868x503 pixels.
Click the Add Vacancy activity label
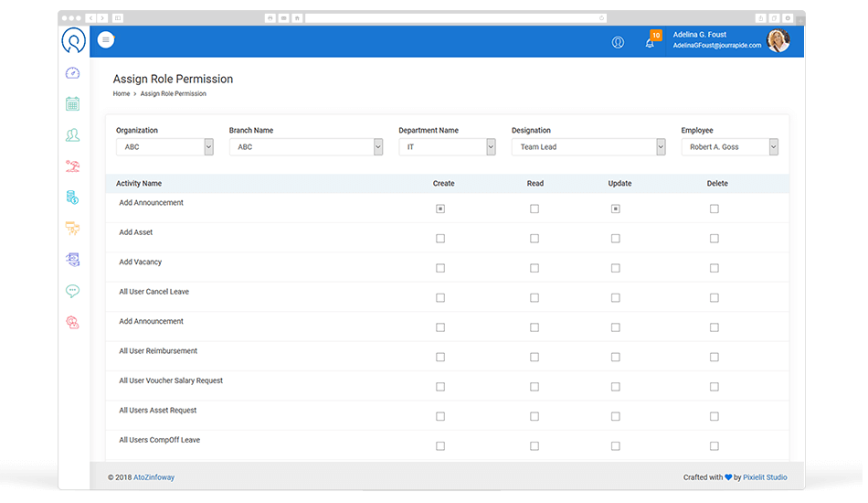point(141,262)
